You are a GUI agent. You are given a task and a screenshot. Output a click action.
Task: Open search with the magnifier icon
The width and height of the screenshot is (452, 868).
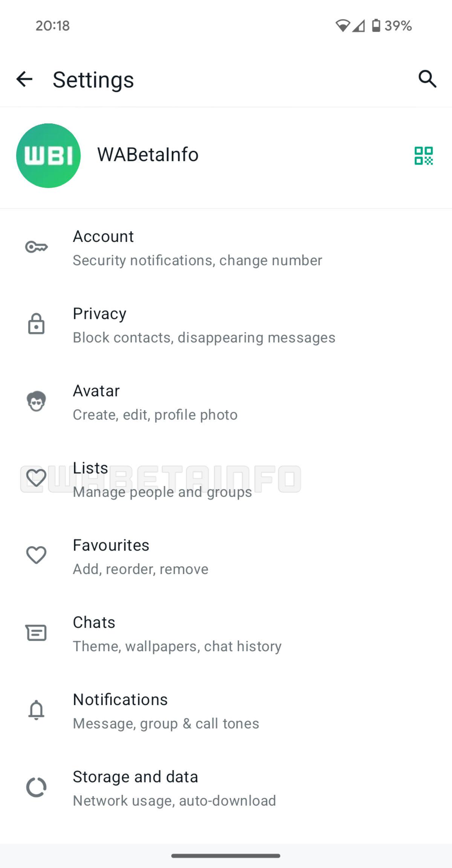pos(427,79)
